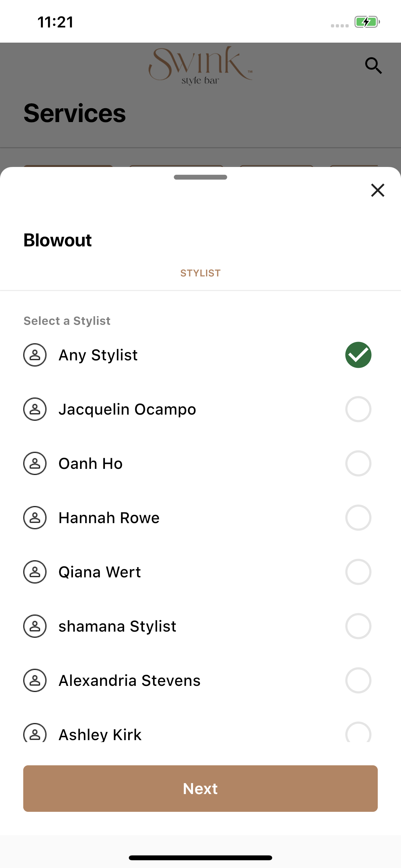Screen dimensions: 401x868
Task: Select the Oanh Ho radio button
Action: (x=358, y=463)
